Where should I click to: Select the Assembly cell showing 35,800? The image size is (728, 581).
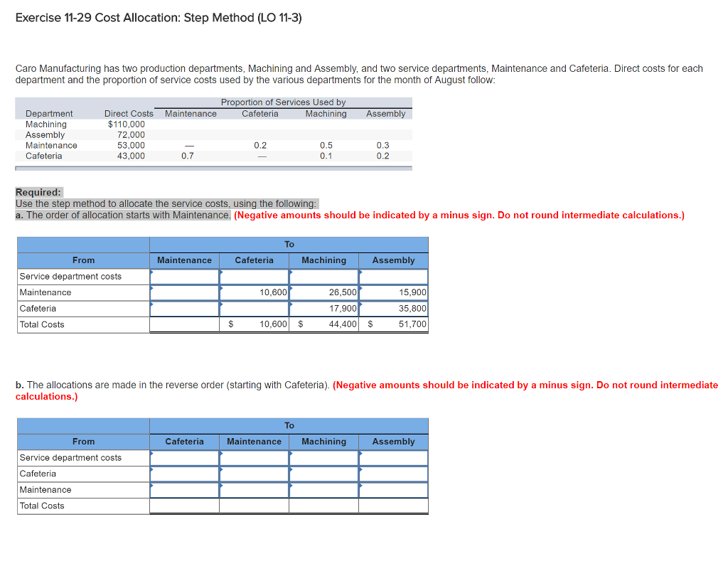click(393, 308)
